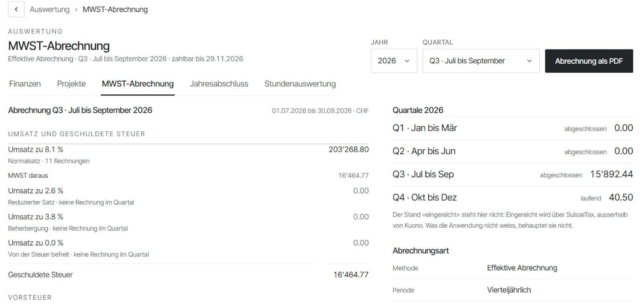Click the MWST-Abrechnung page heading

coord(59,46)
